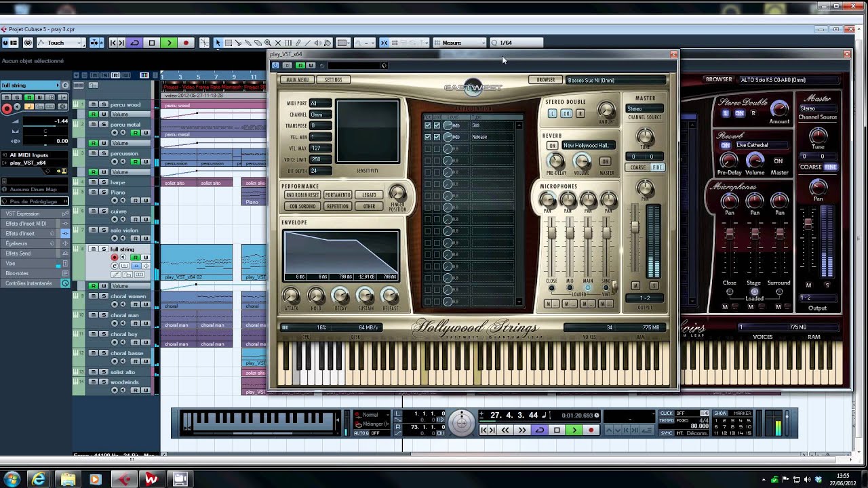Open the 1/64 quantize dropdown

click(515, 43)
